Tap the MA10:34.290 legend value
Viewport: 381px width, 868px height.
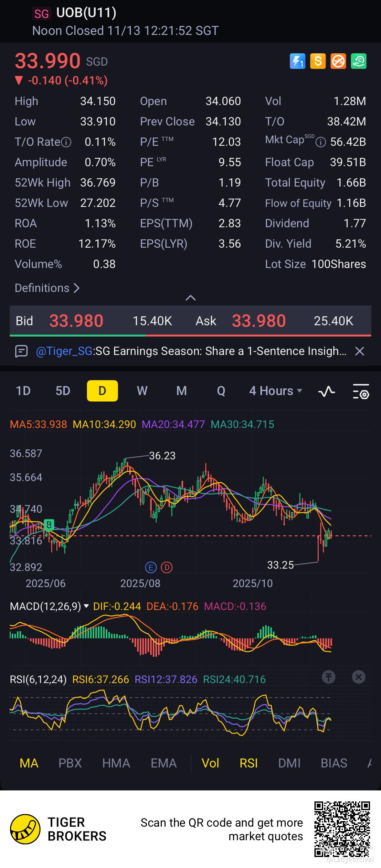(104, 424)
